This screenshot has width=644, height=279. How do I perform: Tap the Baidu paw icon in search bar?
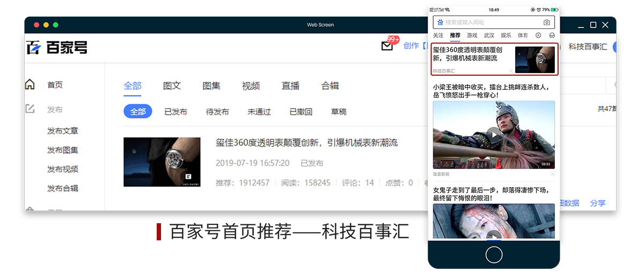point(440,23)
